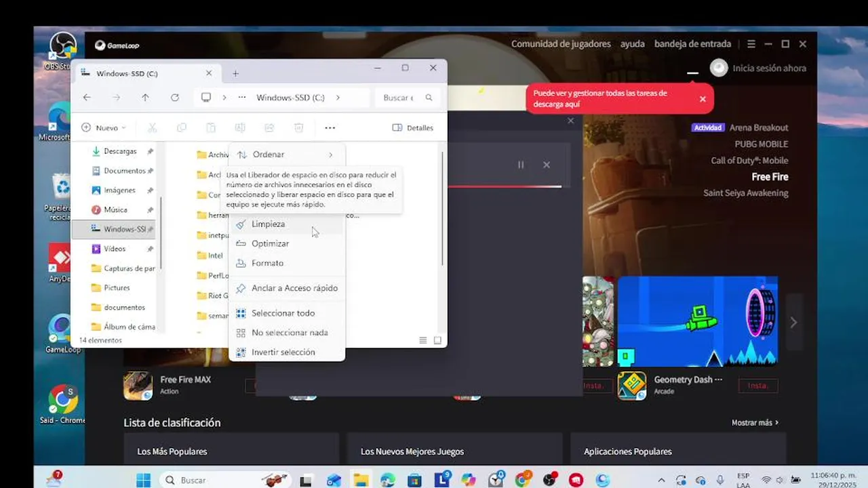Open Microsoft Store from the taskbar
The width and height of the screenshot is (868, 488).
tap(414, 480)
